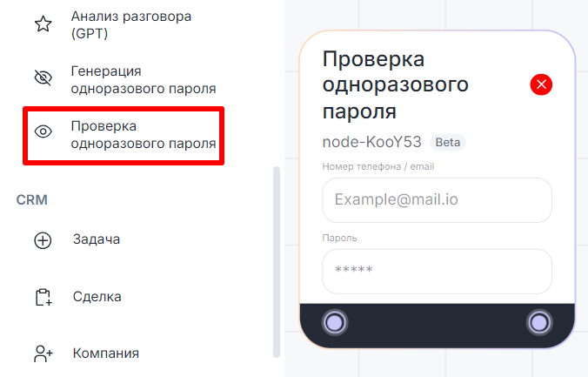Pick the Сделка CRM item
Screen dimensions: 588x377
97,297
